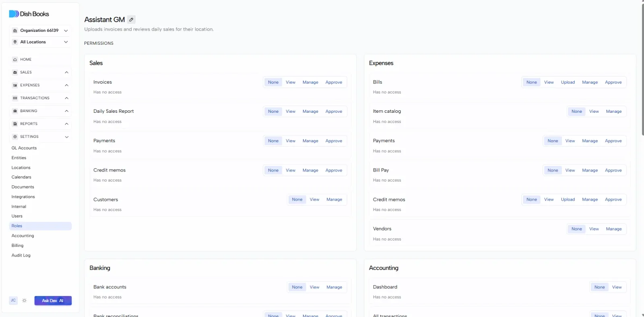Viewport: 644px width, 317px height.
Task: Set Accounting Dashboard permission to View
Action: coord(617,287)
